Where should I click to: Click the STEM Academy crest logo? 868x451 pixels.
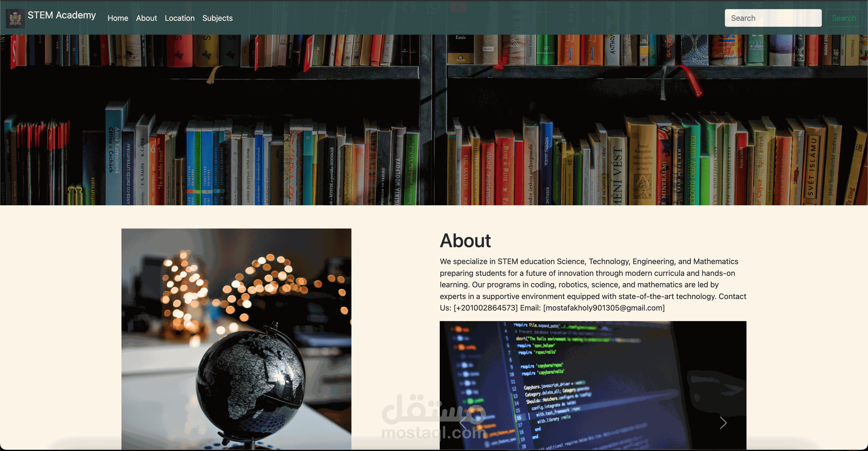pyautogui.click(x=15, y=18)
